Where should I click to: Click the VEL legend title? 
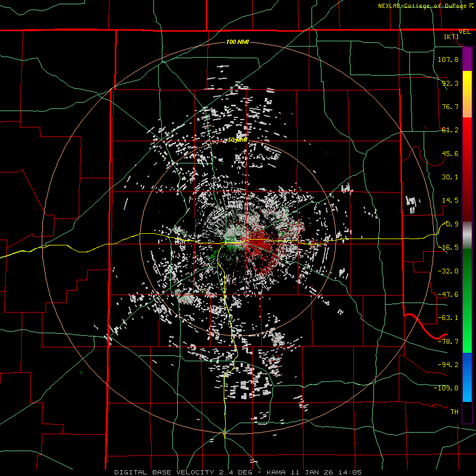(x=465, y=32)
